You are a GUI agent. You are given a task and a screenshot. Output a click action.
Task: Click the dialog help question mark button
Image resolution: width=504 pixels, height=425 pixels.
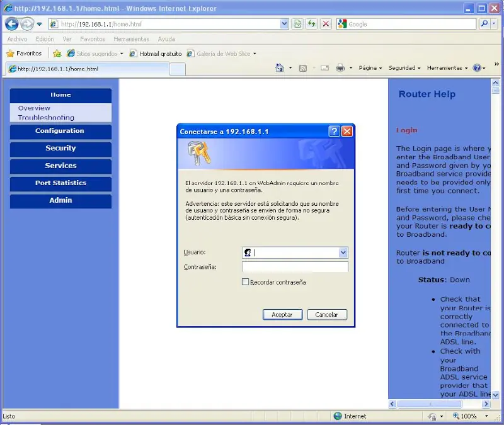335,132
